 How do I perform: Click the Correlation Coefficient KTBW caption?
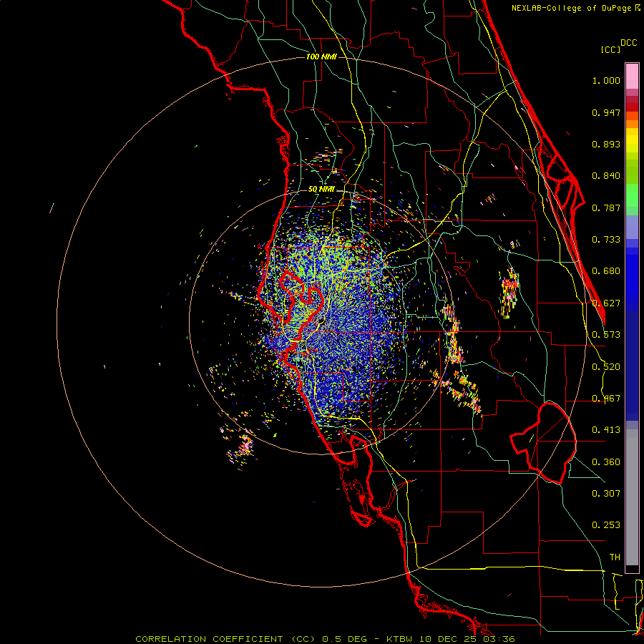pyautogui.click(x=325, y=639)
